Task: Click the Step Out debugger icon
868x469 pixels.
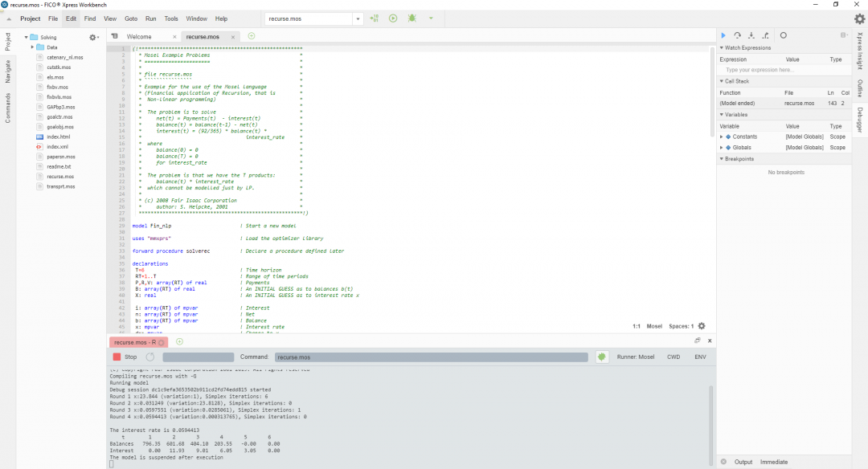Action: point(765,35)
